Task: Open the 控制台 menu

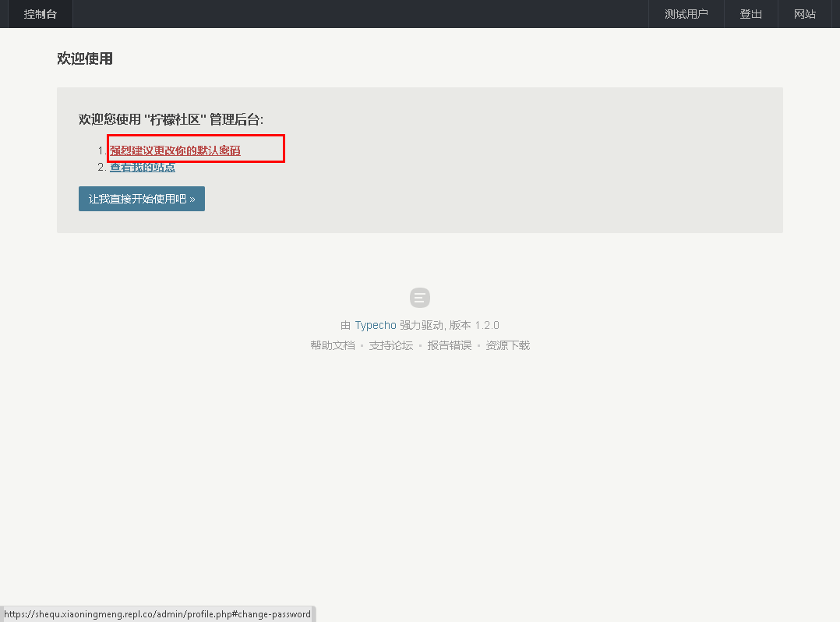Action: (x=41, y=14)
